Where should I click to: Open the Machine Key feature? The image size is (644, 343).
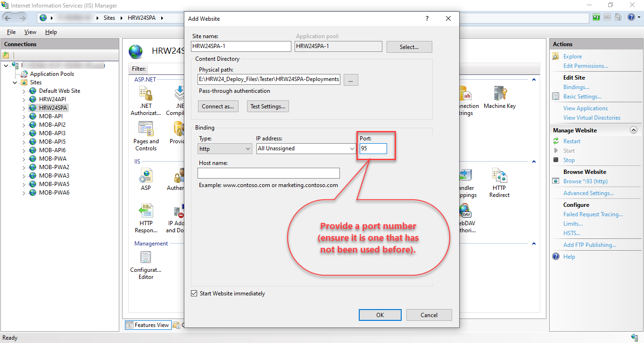pos(499,97)
